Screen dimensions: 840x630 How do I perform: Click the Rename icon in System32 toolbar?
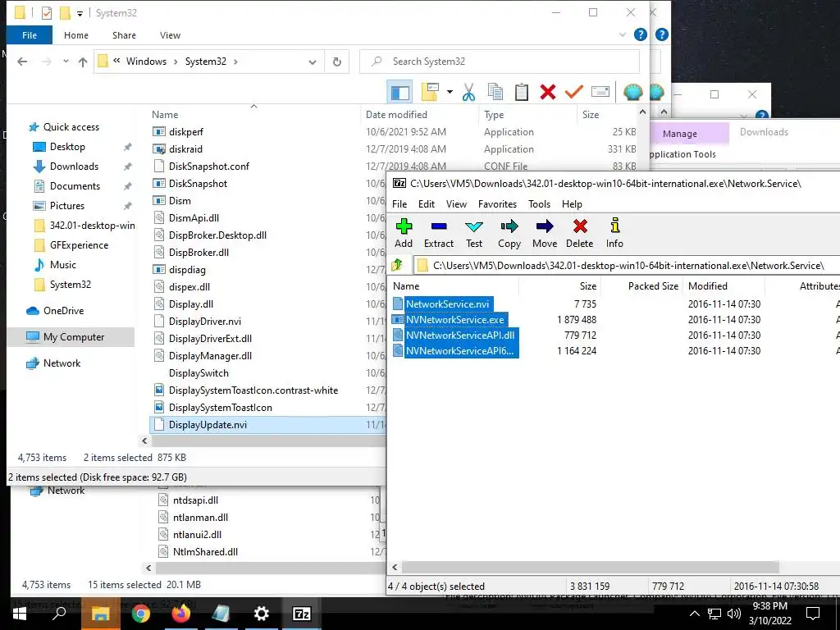[x=600, y=92]
